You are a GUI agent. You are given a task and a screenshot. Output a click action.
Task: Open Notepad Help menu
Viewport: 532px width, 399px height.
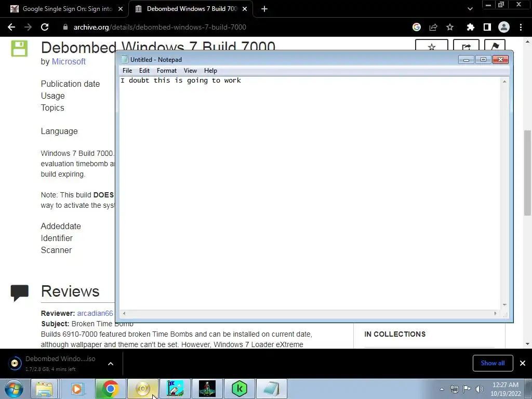[210, 71]
